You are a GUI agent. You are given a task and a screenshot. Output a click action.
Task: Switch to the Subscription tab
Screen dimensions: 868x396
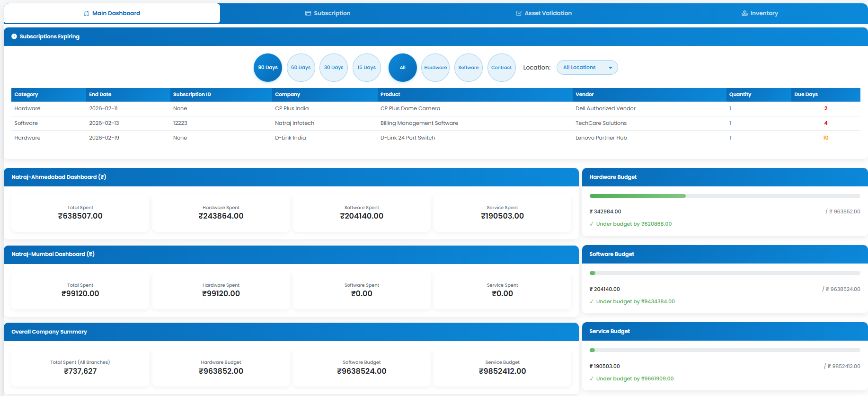(x=328, y=13)
